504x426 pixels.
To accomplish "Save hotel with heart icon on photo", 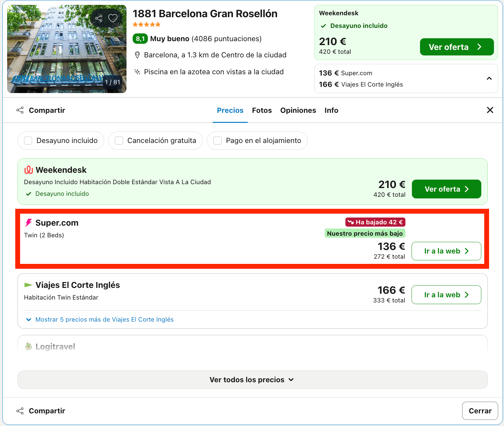I will (x=113, y=18).
